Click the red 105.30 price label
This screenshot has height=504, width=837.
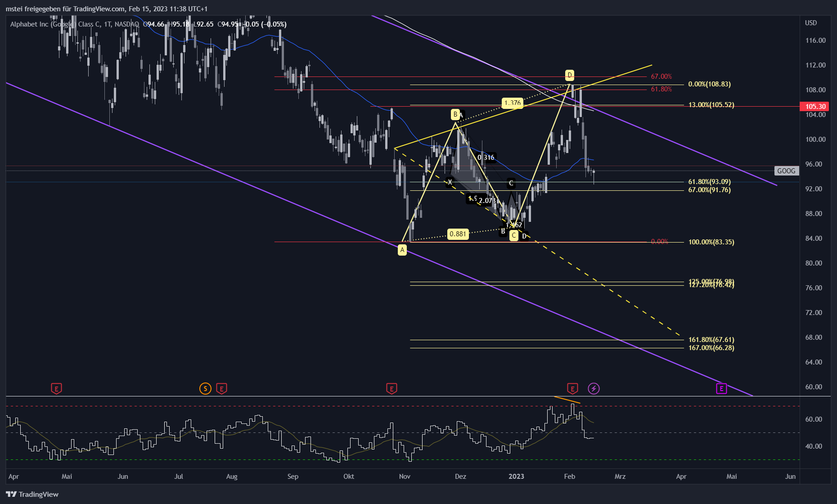(x=815, y=107)
